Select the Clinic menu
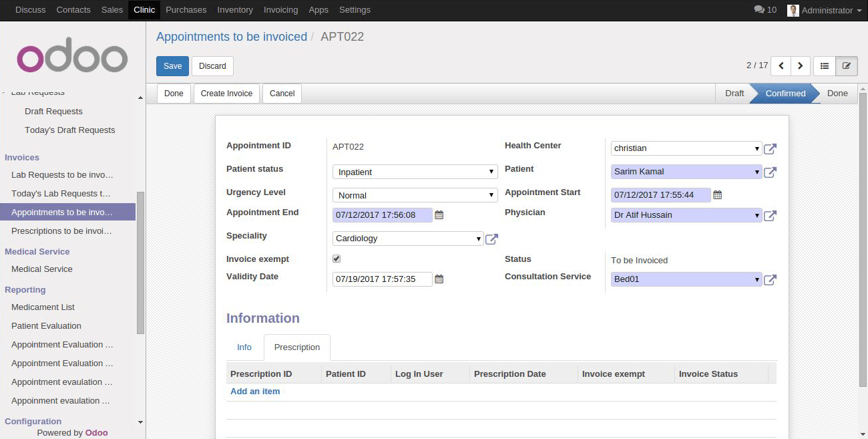 [144, 10]
